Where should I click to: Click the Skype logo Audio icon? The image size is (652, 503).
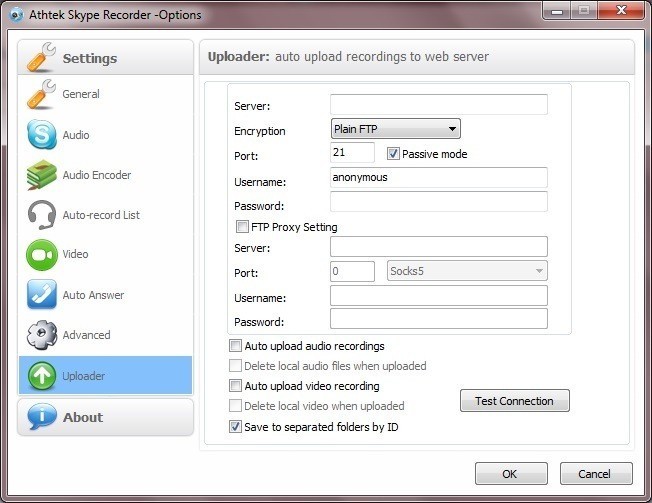coord(42,134)
